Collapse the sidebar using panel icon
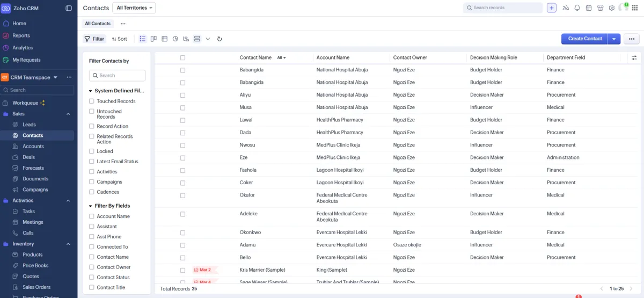644x298 pixels. [x=69, y=8]
